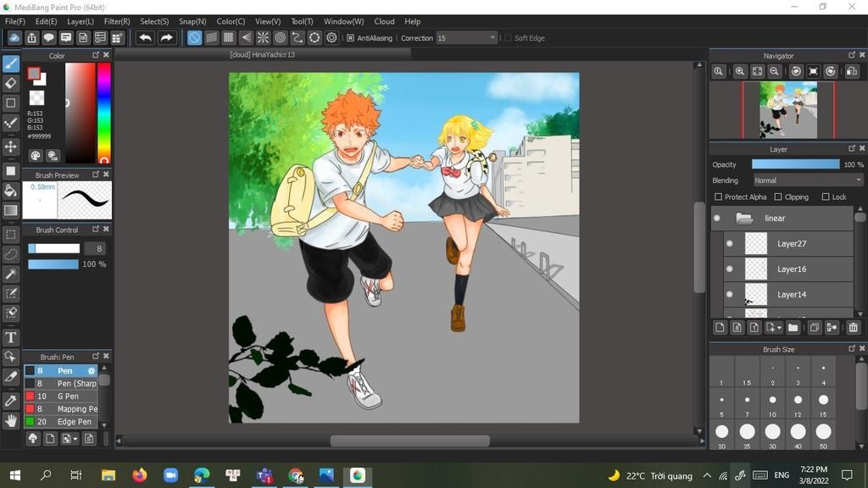Zoom in within Navigator panel
The height and width of the screenshot is (488, 868).
tap(739, 71)
